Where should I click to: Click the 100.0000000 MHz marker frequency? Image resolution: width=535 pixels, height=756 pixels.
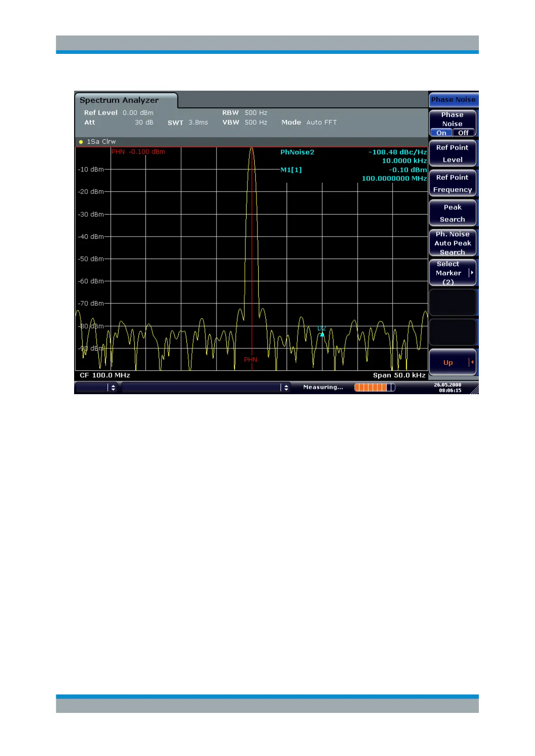coord(394,179)
